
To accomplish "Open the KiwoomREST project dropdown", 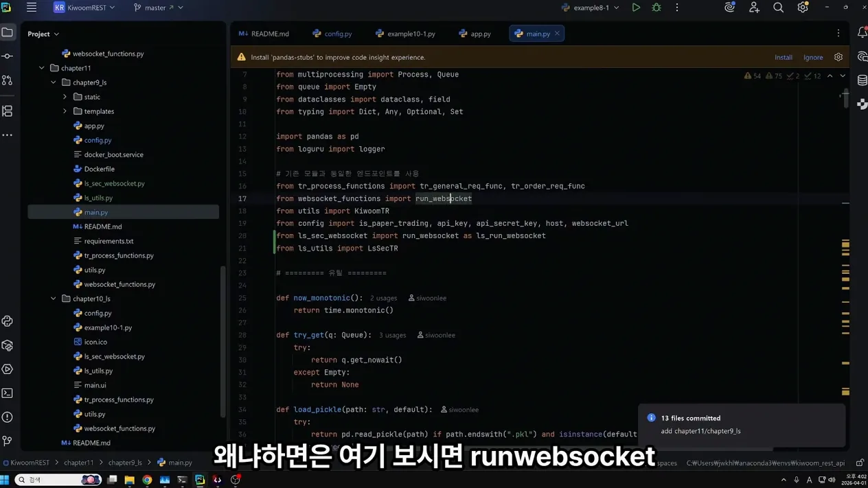I will 84,8.
